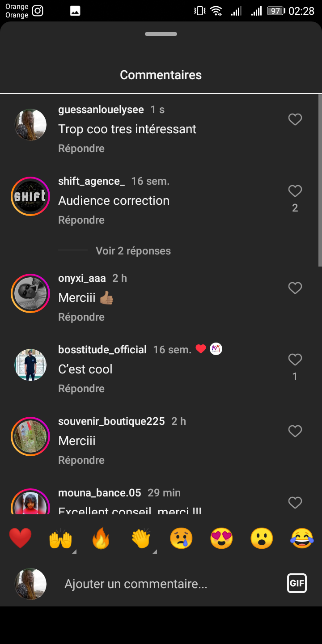Like onyxi_aaa's Merciii comment
The image size is (322, 644).
point(295,288)
